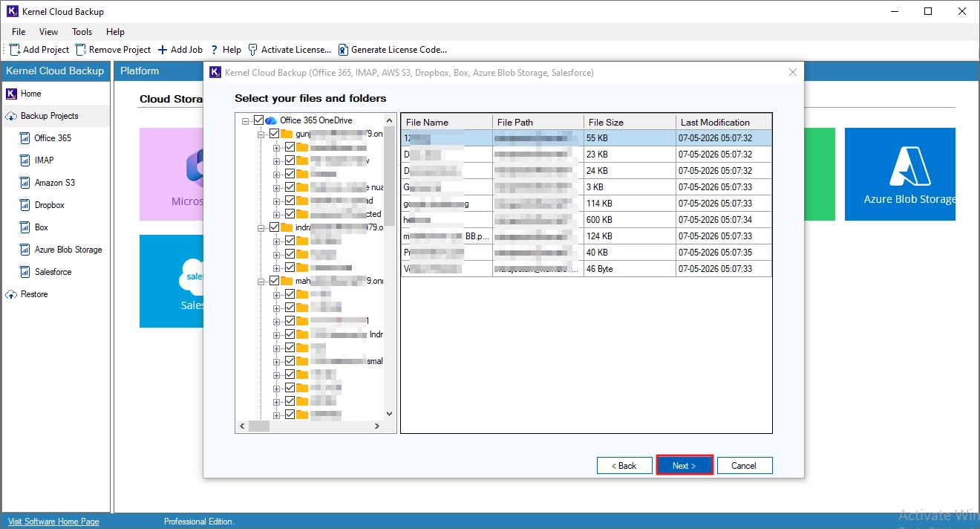Collapse the 'mah…' account tree node
This screenshot has height=529, width=980.
pos(261,281)
